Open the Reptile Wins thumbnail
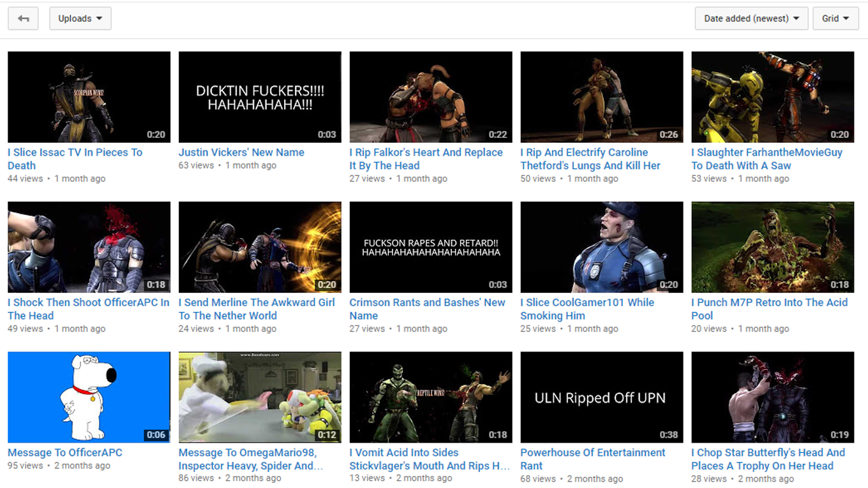This screenshot has height=488, width=868. click(431, 397)
